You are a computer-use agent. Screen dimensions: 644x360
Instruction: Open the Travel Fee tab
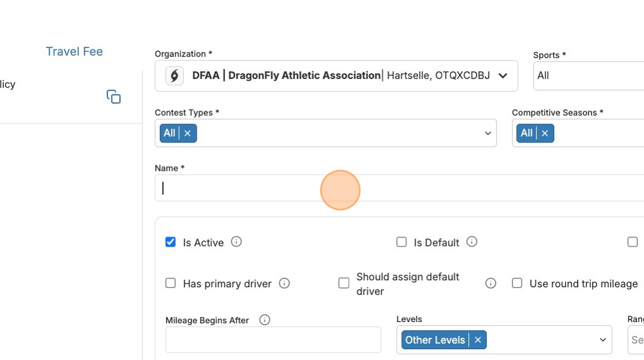[74, 52]
